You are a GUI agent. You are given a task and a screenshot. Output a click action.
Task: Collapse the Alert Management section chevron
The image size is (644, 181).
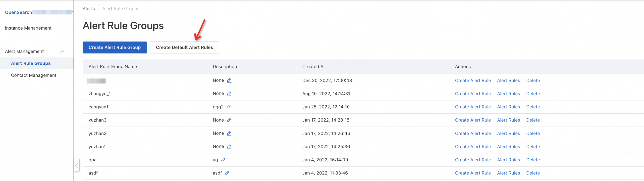click(x=62, y=51)
